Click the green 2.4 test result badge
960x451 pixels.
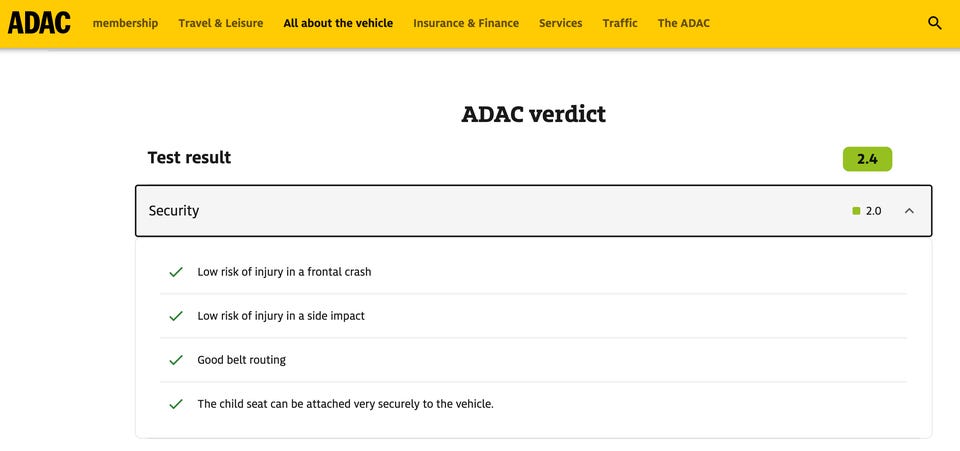point(867,159)
